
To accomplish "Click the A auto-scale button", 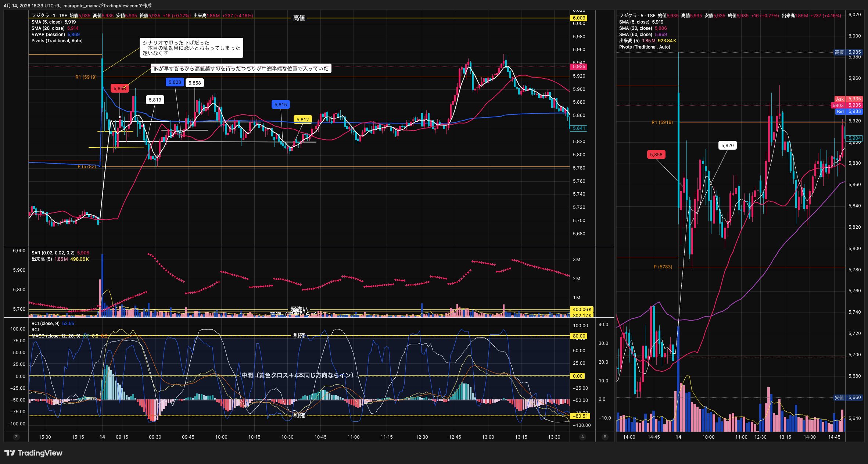I will click(582, 437).
